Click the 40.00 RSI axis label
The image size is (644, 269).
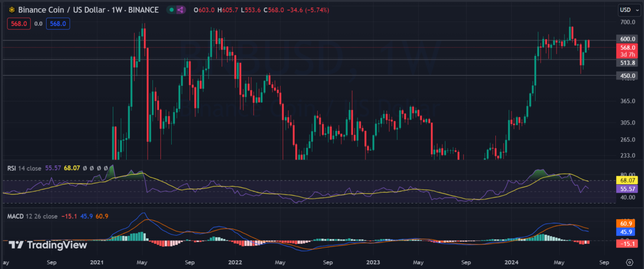[x=627, y=198]
